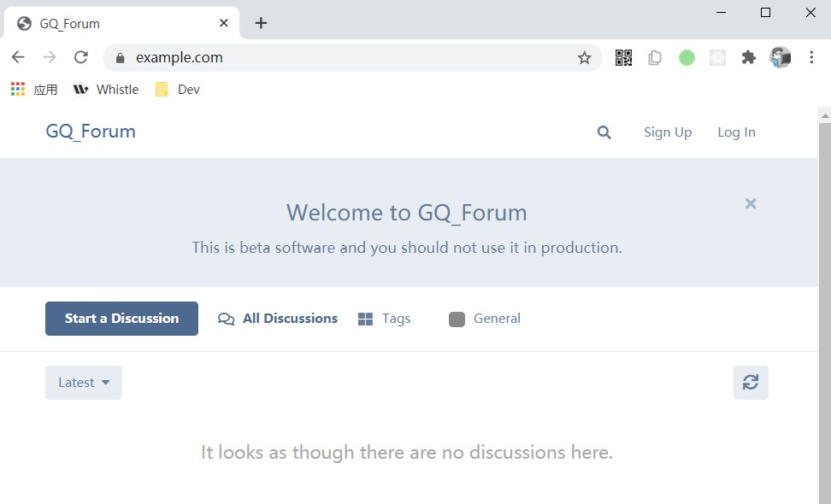Viewport: 831px width, 504px height.
Task: Refresh the discussion list with the refresh icon
Action: click(x=751, y=383)
